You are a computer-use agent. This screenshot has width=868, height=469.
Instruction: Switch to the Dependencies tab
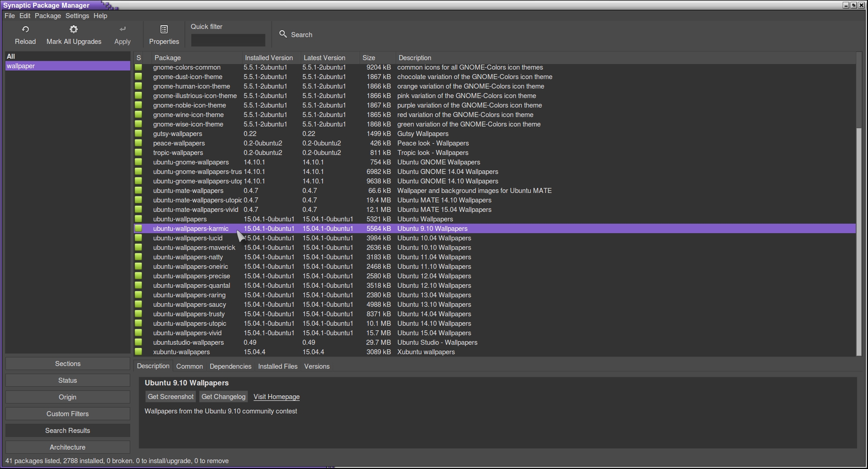[x=230, y=366]
